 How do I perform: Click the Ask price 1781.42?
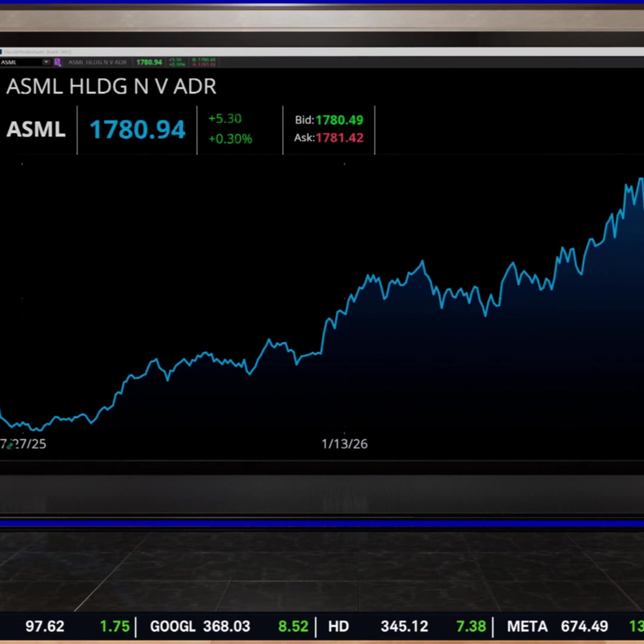(340, 138)
